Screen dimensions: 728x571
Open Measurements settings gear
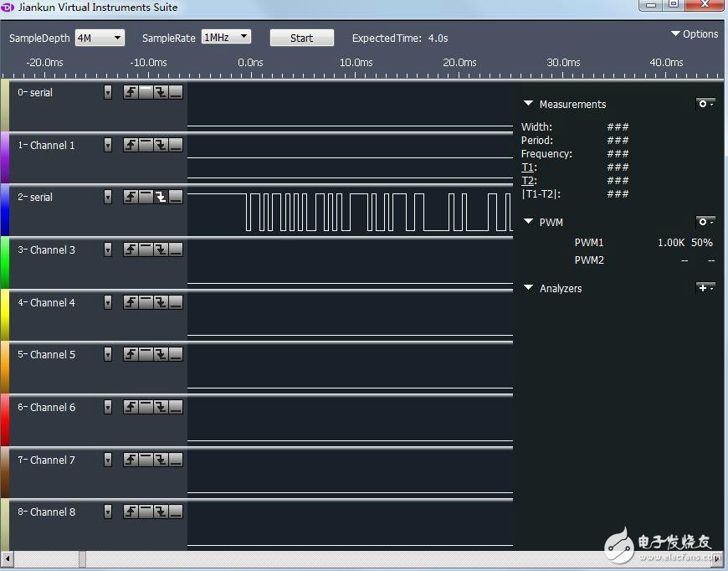coord(705,104)
